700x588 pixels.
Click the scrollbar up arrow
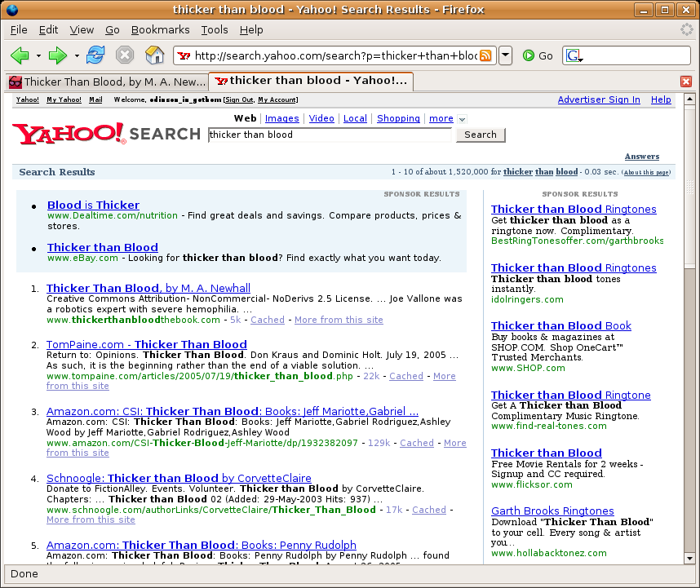(x=689, y=99)
